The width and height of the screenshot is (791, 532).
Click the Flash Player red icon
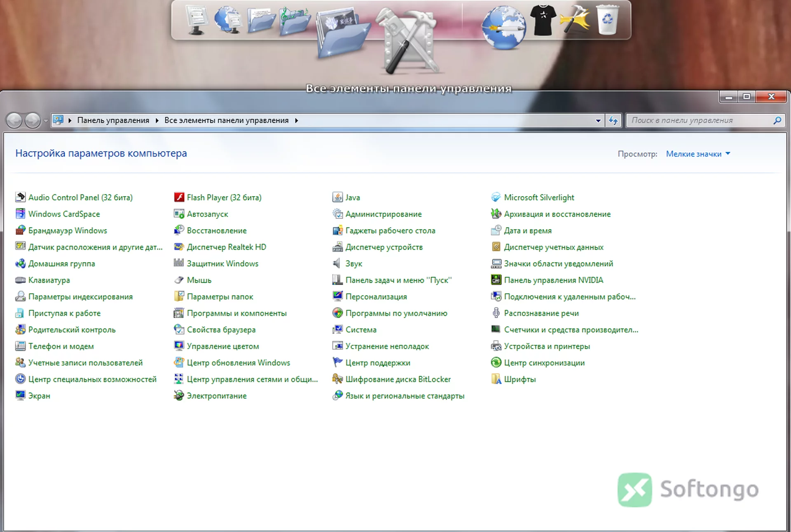179,197
